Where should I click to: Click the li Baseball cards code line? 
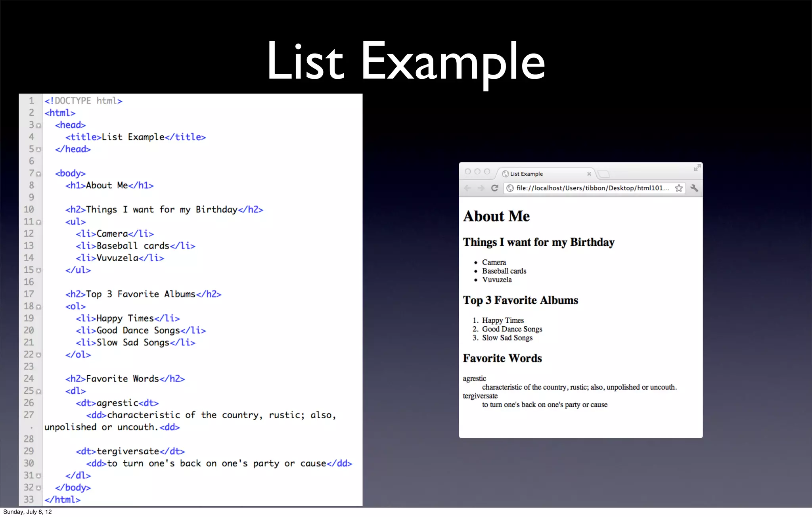click(x=136, y=246)
